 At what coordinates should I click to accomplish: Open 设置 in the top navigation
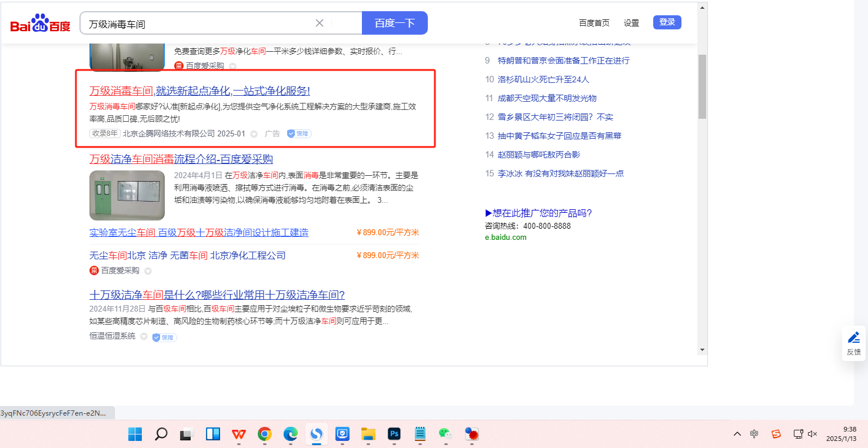[x=631, y=23]
